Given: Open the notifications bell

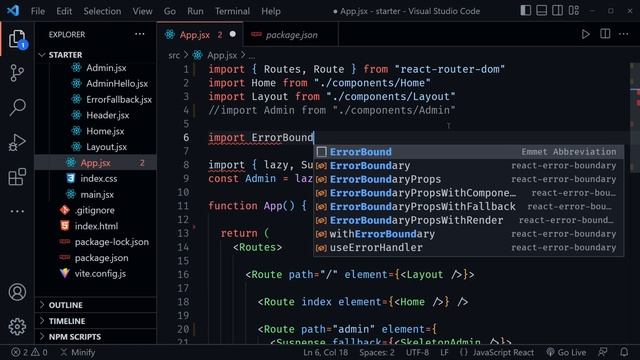Looking at the screenshot, I should (624, 352).
